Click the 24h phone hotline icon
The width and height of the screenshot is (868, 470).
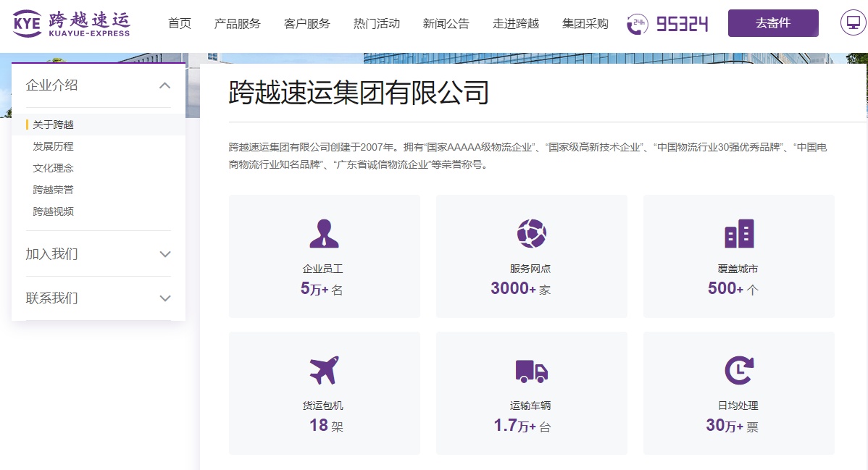pyautogui.click(x=638, y=24)
